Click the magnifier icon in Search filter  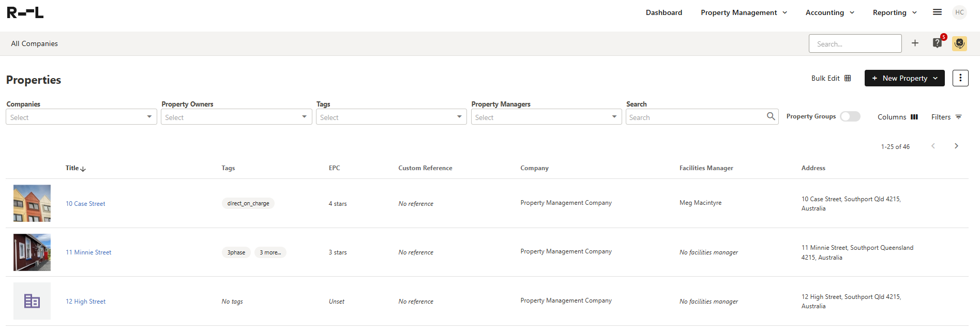coord(771,117)
